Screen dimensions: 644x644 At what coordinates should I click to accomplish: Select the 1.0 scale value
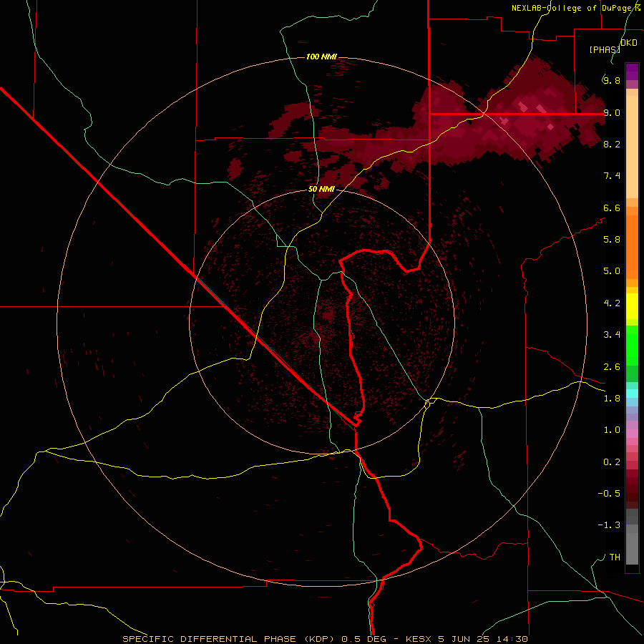612,430
